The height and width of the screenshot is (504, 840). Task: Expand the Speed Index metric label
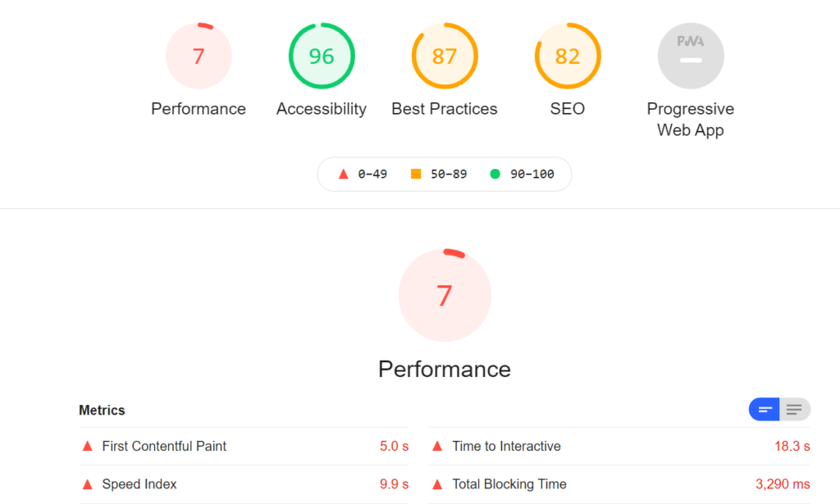point(139,484)
